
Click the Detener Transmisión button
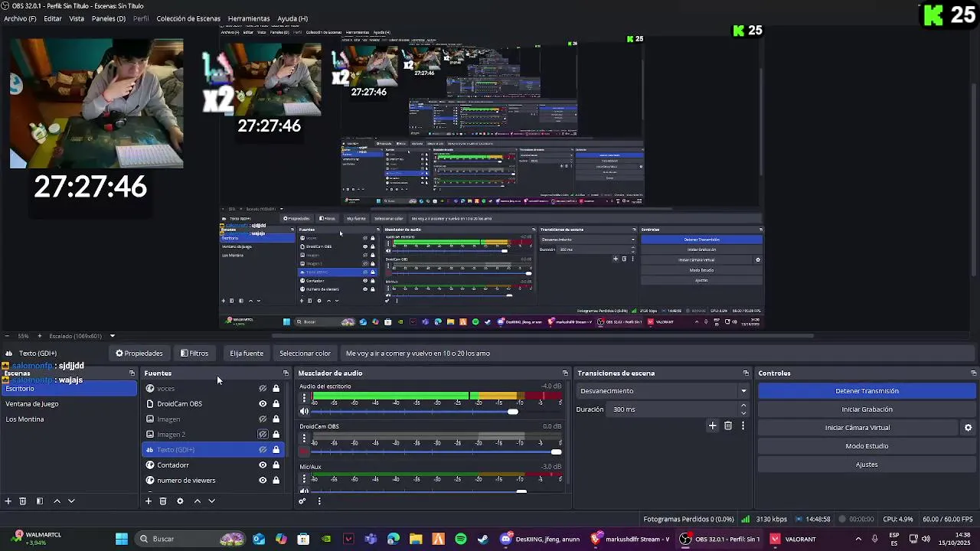867,391
